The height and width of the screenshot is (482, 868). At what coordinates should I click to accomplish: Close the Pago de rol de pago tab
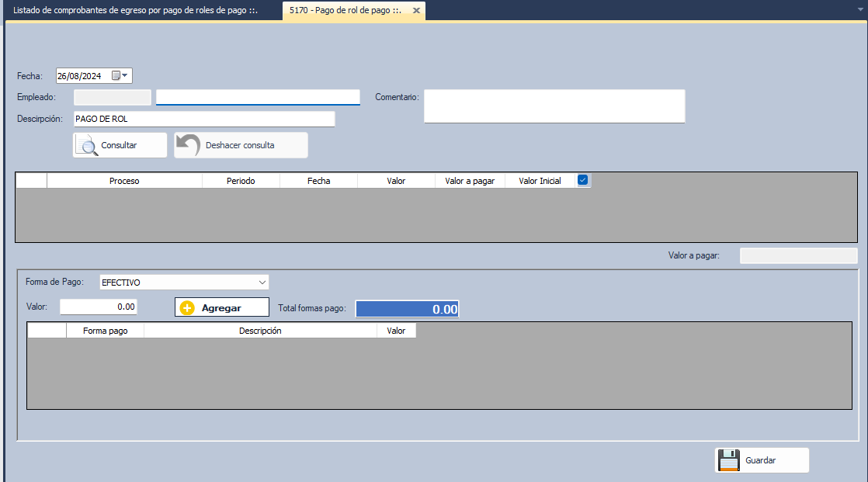tap(416, 11)
